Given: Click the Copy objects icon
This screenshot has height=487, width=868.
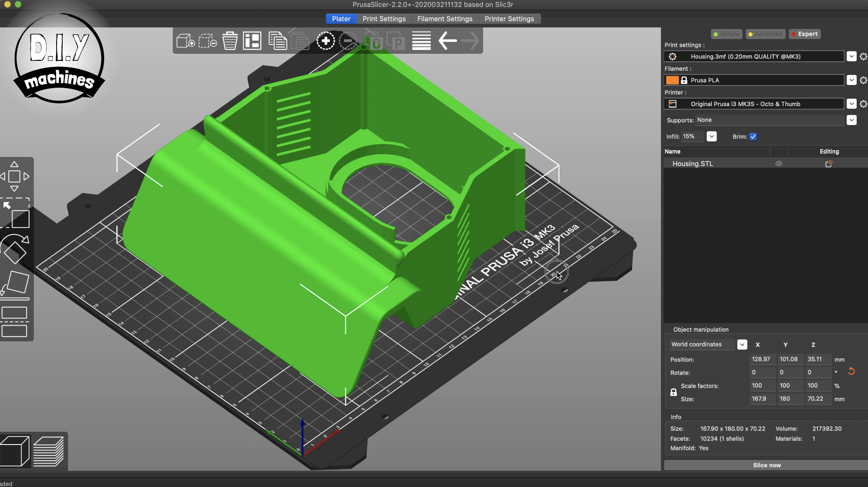Looking at the screenshot, I should 277,41.
